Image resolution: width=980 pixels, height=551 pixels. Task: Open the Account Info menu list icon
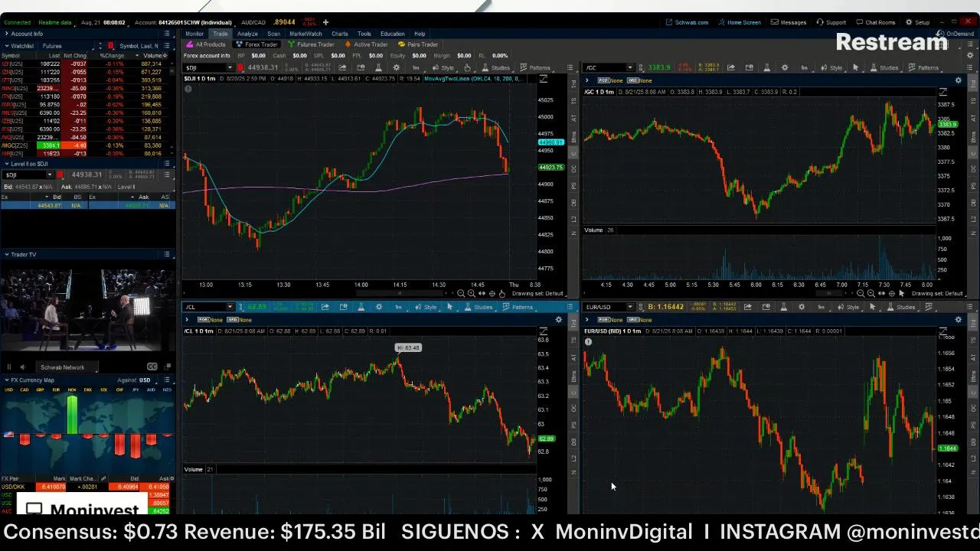click(x=167, y=34)
